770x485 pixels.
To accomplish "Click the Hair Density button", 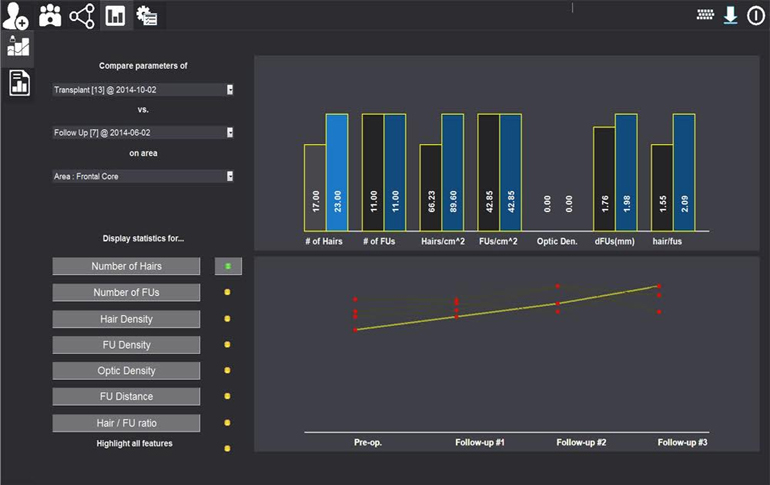I will 126,319.
